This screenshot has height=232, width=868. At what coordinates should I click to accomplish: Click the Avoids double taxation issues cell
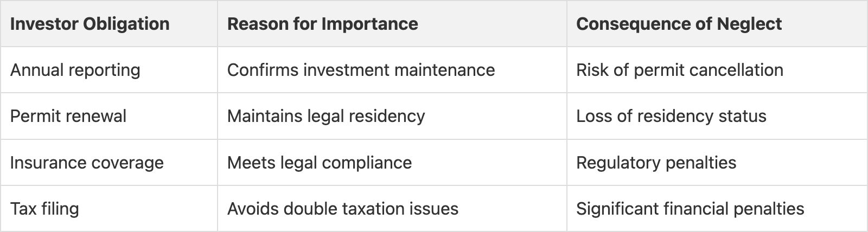[x=342, y=209]
